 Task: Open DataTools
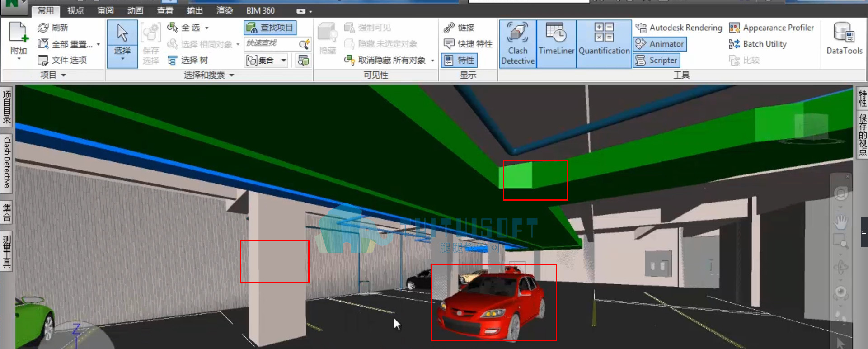tap(844, 39)
